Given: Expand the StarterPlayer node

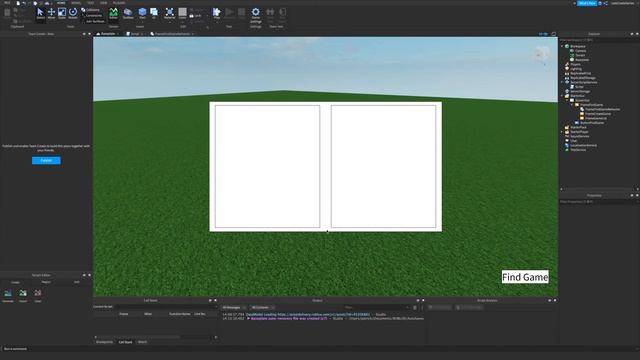Looking at the screenshot, I should click(x=562, y=131).
